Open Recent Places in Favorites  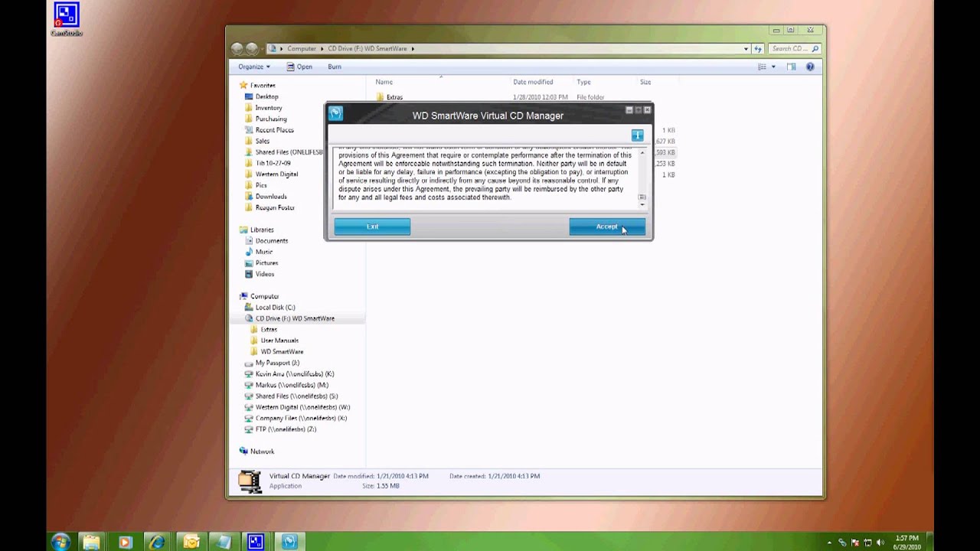coord(275,130)
